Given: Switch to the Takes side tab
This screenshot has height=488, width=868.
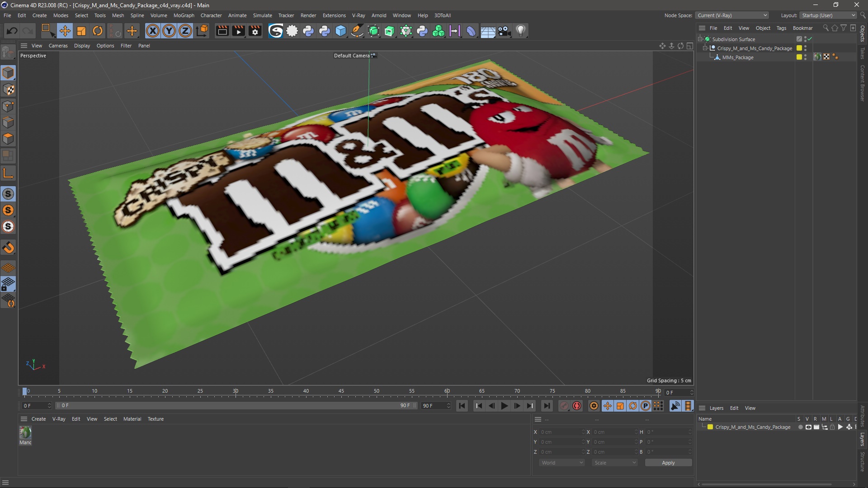Looking at the screenshot, I should [863, 53].
